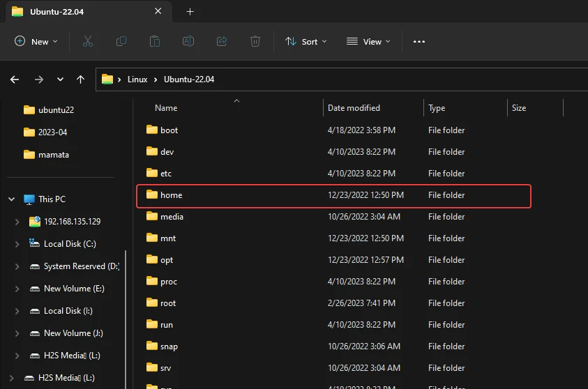Click date 2/26/2023 7:41 PM cell
This screenshot has height=389, width=588.
[x=361, y=303]
